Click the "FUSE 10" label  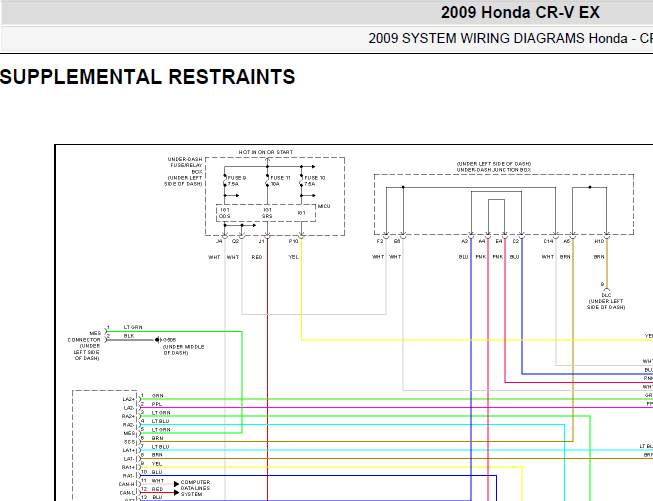tap(315, 178)
